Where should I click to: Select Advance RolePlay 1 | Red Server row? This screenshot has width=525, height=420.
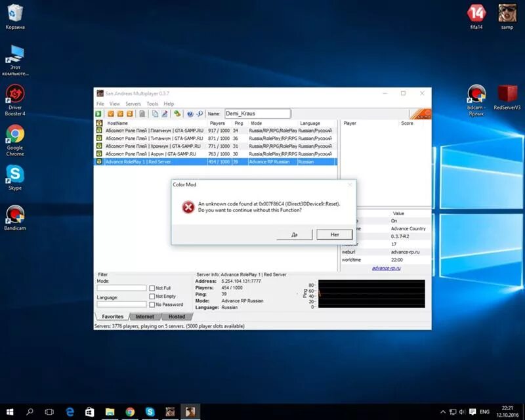216,162
